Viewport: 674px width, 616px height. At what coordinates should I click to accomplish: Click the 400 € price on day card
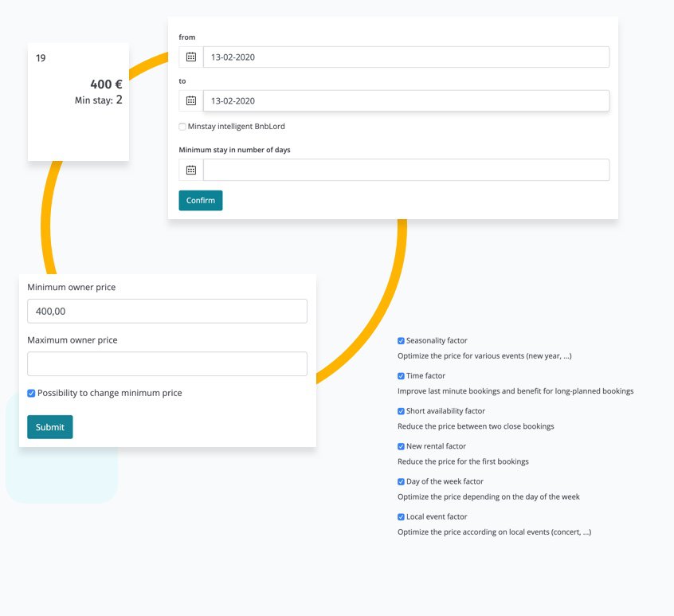(x=106, y=84)
